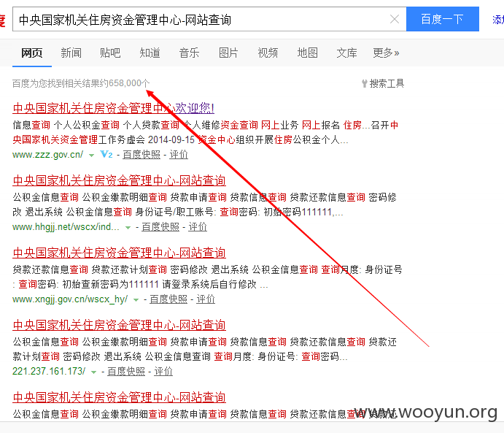
Task: Switch to the 地图 tab
Action: (x=307, y=53)
